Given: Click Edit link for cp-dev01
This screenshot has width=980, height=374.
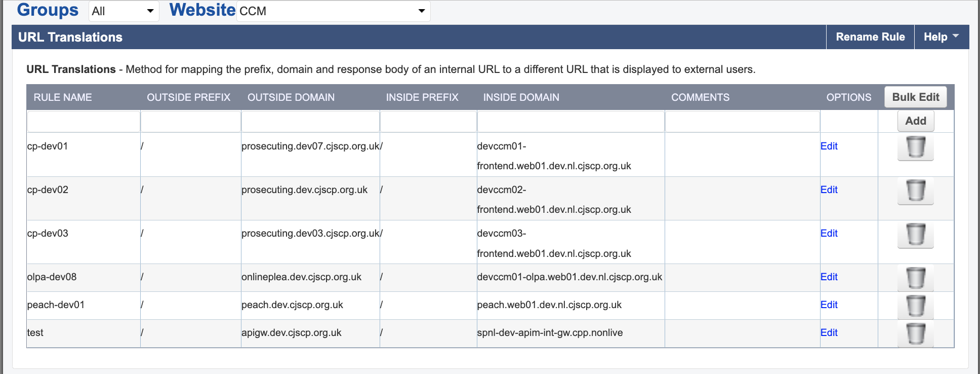Looking at the screenshot, I should pos(829,146).
